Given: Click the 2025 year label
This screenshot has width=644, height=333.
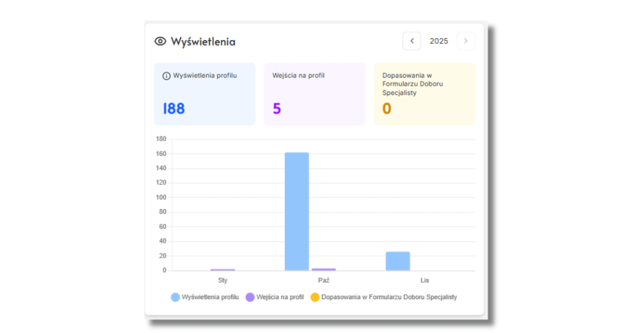Looking at the screenshot, I should [x=439, y=41].
